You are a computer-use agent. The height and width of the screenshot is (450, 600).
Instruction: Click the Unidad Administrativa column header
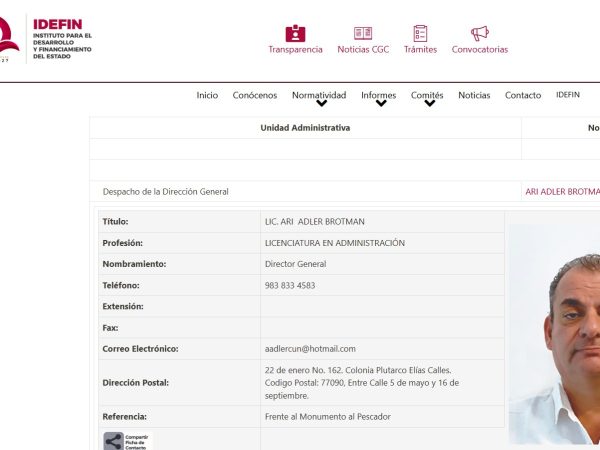click(305, 128)
